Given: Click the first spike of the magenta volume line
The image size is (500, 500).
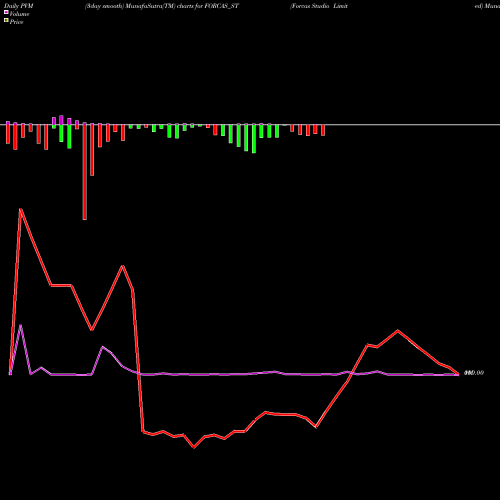Looking at the screenshot, I should pyautogui.click(x=21, y=325).
